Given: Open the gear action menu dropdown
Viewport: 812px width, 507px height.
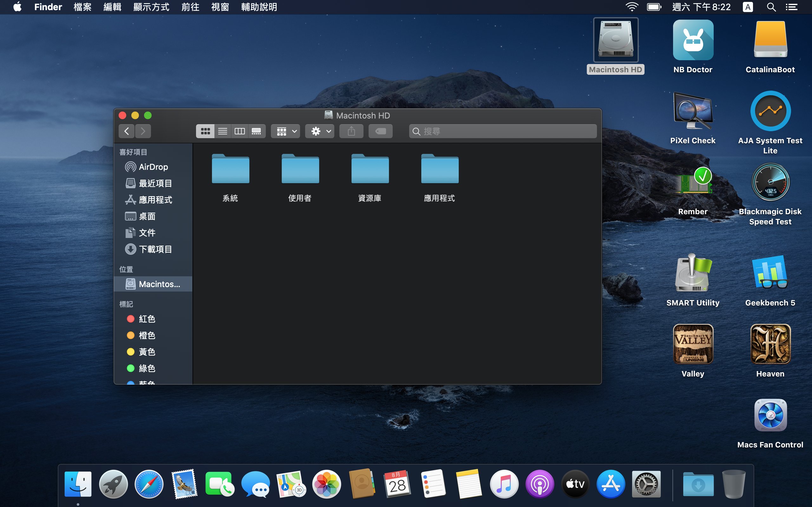Looking at the screenshot, I should click(x=320, y=131).
